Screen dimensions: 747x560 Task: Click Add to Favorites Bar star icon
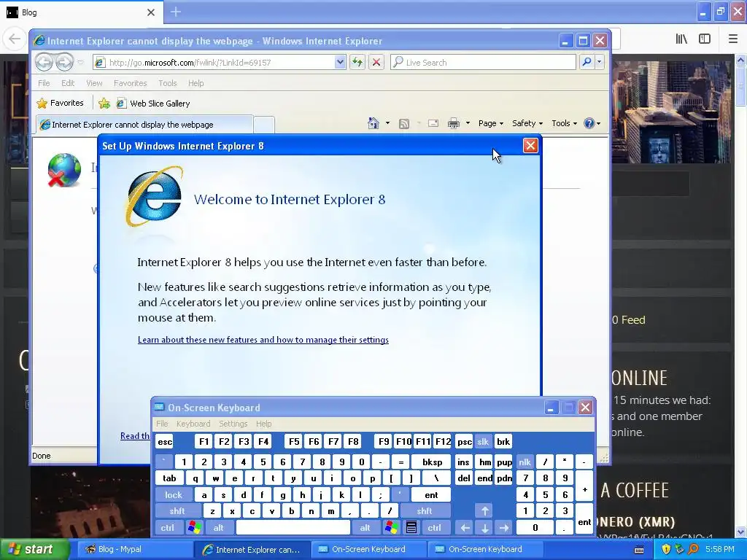(x=104, y=103)
